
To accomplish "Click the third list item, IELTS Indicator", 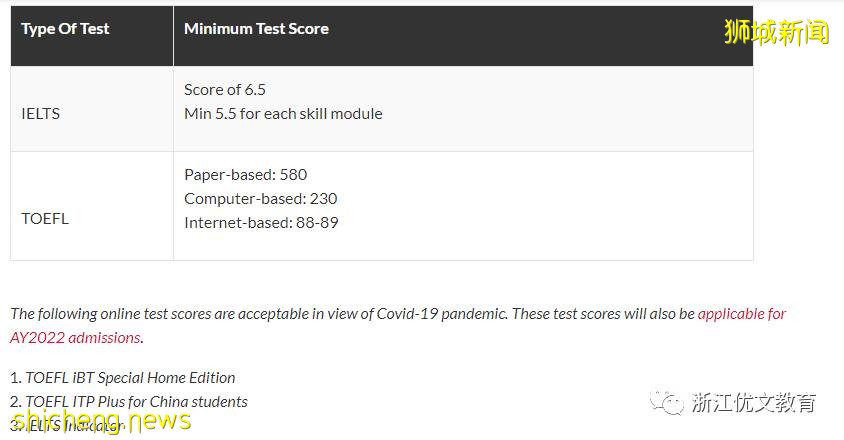I will tap(76, 426).
